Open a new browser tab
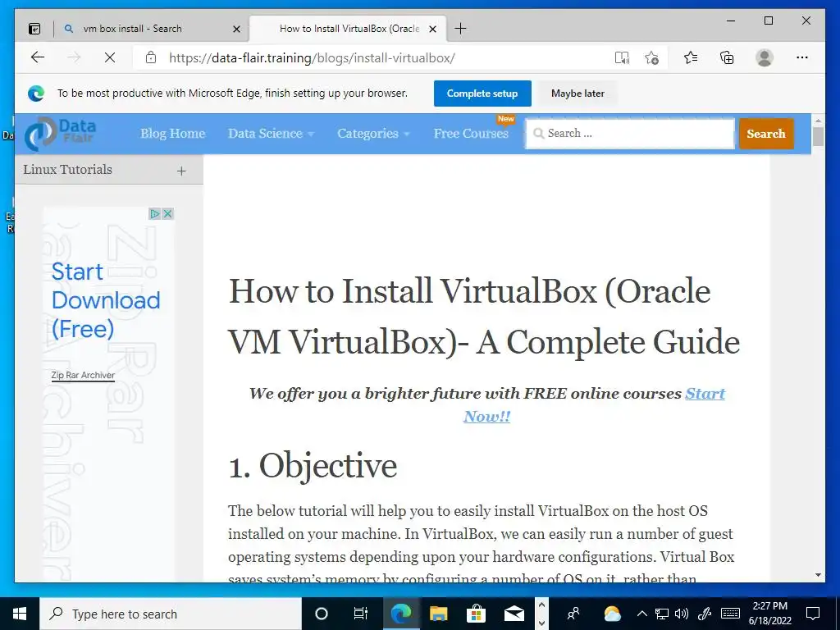 (x=460, y=29)
